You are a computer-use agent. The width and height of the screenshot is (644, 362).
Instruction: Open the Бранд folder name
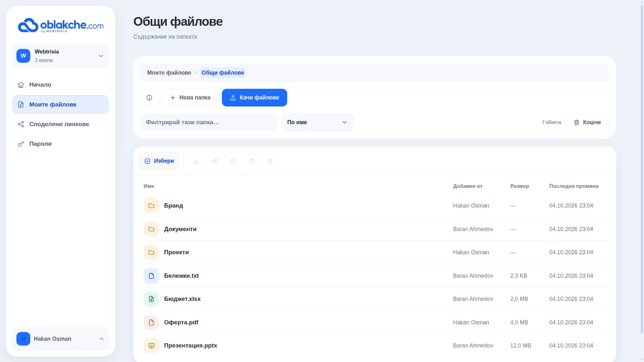point(173,206)
